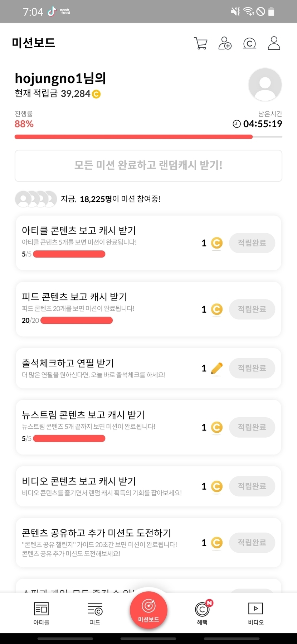Tap 적립완료 for 콘텐츠 공유하고 mission
The height and width of the screenshot is (644, 297).
coord(252,543)
